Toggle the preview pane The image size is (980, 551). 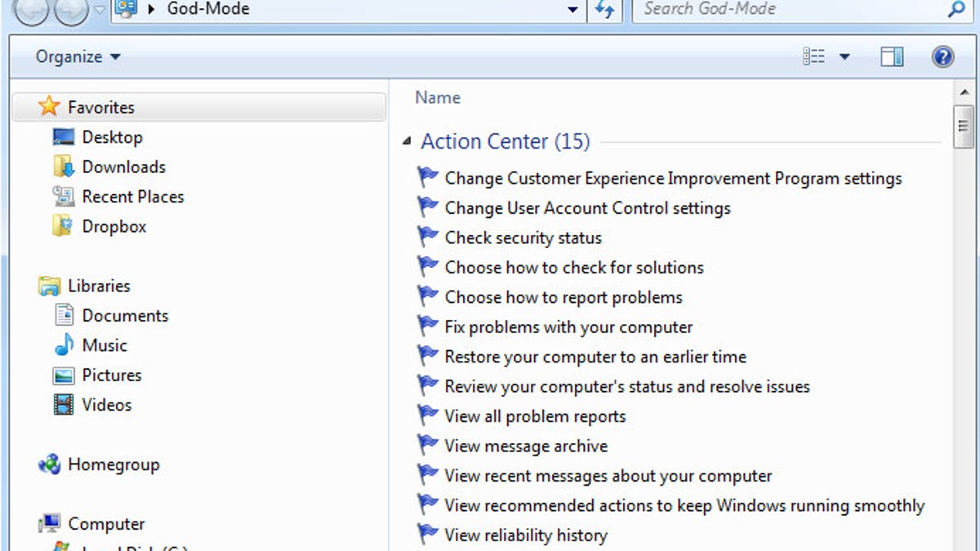(x=893, y=56)
